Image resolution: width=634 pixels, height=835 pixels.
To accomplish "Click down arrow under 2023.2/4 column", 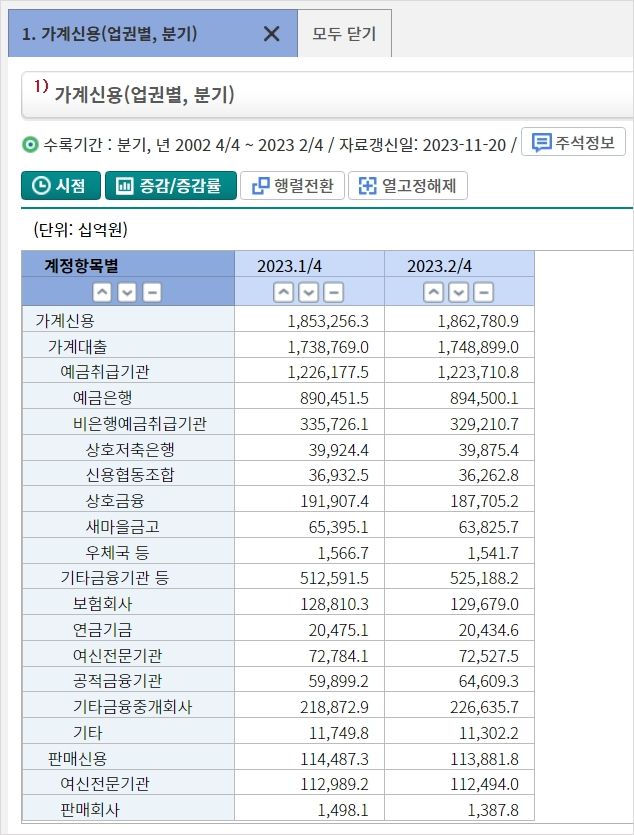I will point(458,292).
